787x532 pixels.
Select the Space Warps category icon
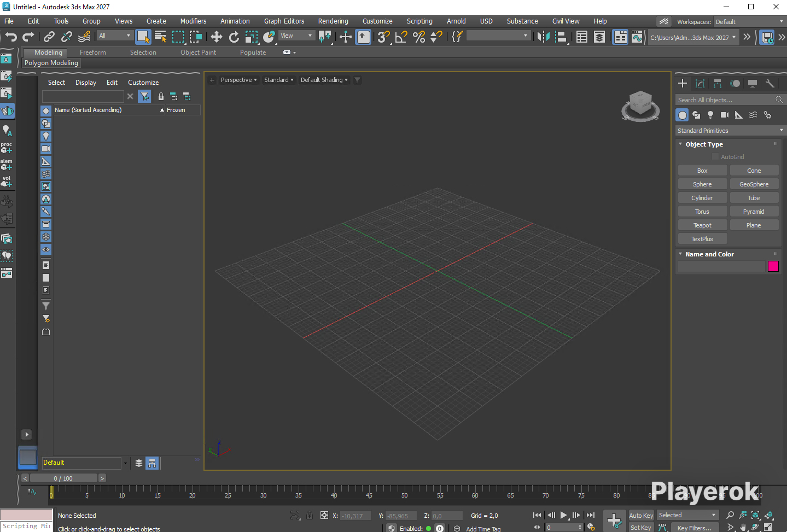click(x=753, y=115)
